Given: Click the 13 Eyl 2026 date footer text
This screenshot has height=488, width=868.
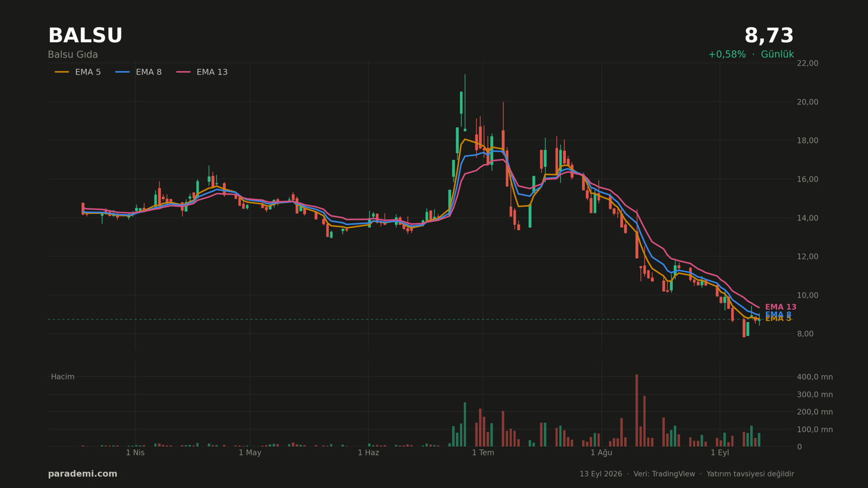Looking at the screenshot, I should point(601,474).
